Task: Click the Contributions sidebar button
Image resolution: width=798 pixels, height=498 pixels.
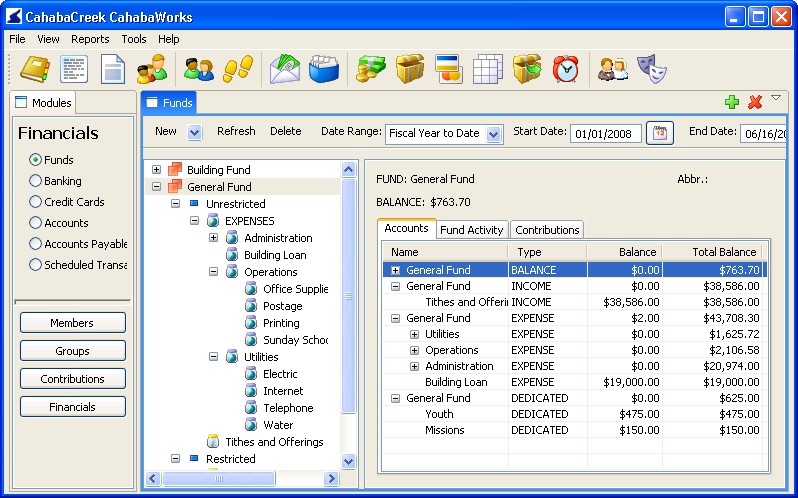Action: click(72, 379)
